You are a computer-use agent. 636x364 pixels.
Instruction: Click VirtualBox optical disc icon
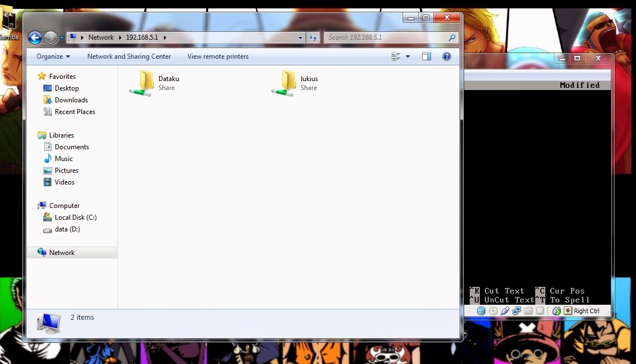[493, 311]
